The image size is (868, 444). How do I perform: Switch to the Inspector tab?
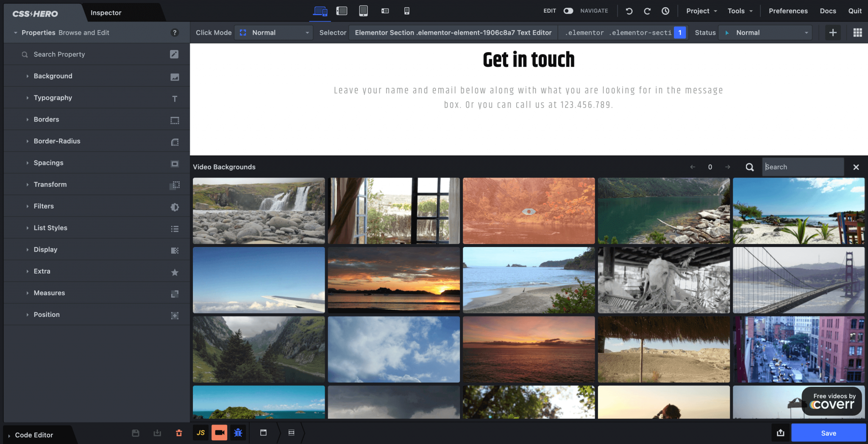click(x=106, y=13)
